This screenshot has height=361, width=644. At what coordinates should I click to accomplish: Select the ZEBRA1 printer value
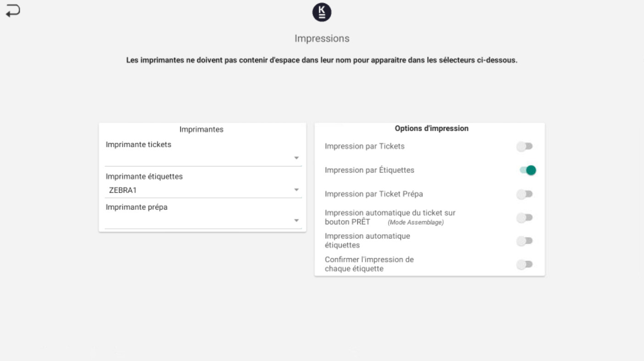coord(123,190)
